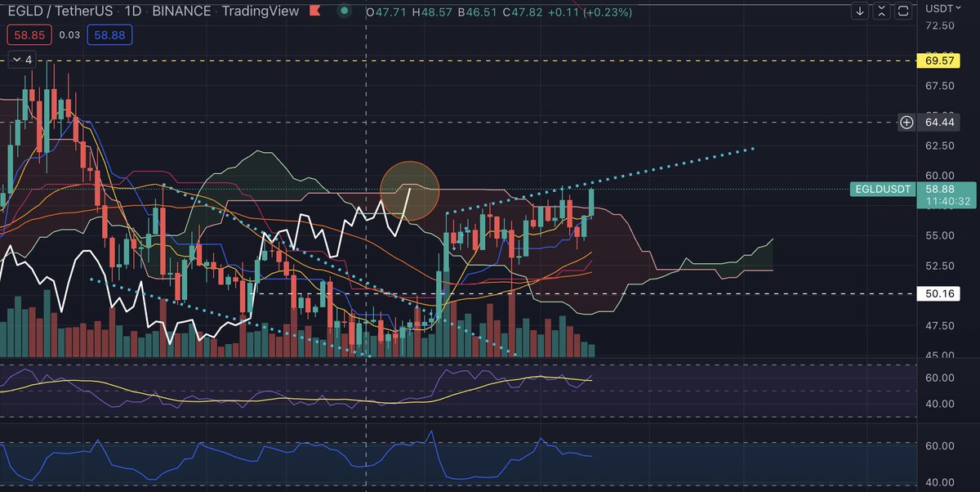Click the EGLDUSDT symbol price label

(x=883, y=189)
